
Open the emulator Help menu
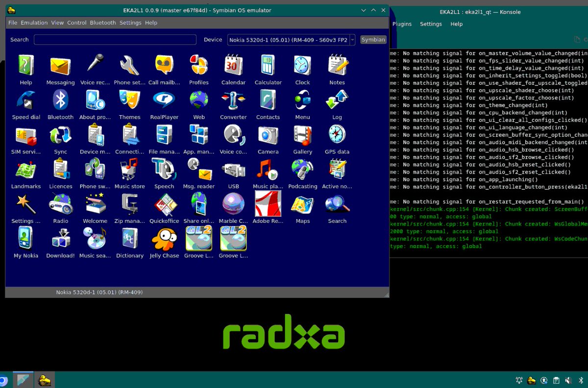[x=151, y=23]
